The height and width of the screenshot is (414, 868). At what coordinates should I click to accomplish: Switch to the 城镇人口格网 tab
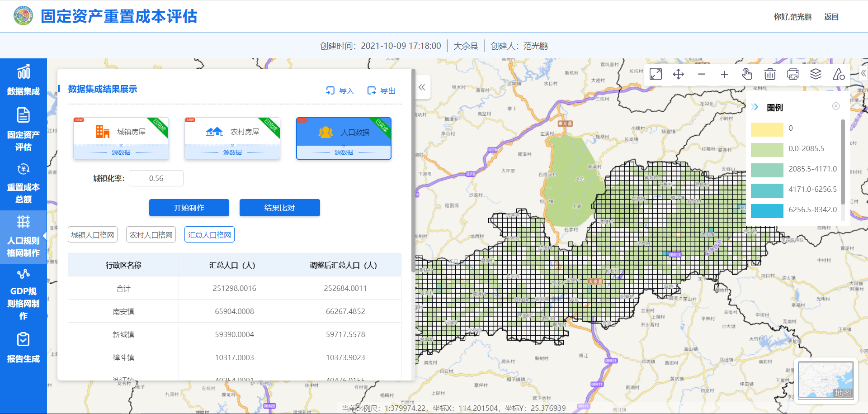(93, 235)
